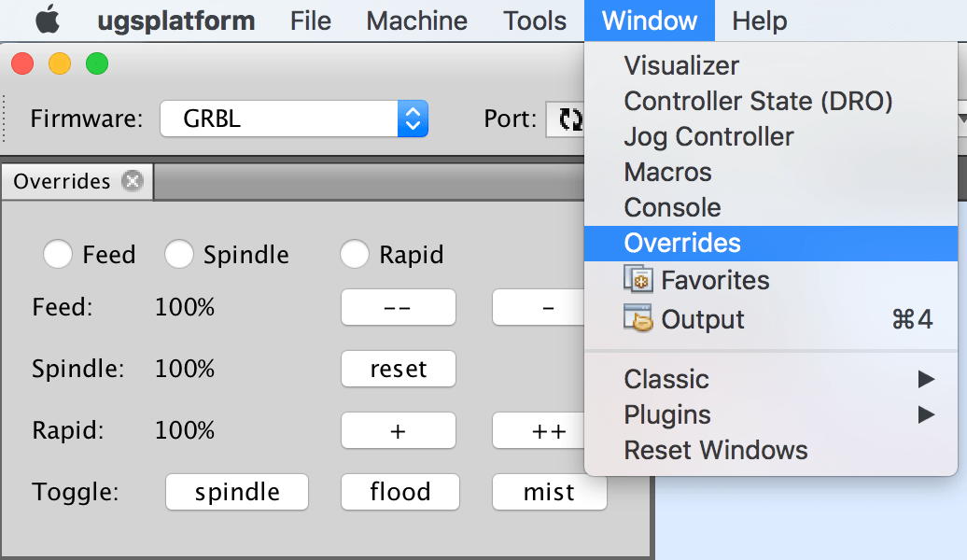This screenshot has width=967, height=560.
Task: Click the double minus decrease button
Action: (x=399, y=307)
